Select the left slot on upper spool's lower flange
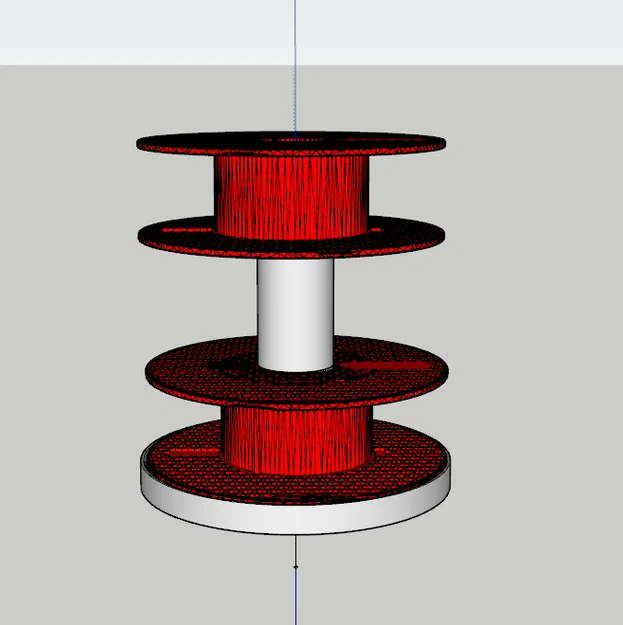 coord(187,230)
